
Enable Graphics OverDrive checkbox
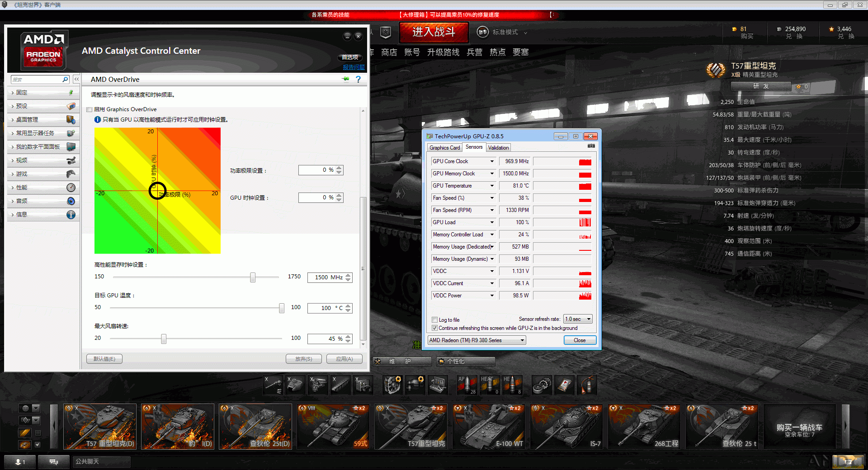[90, 109]
